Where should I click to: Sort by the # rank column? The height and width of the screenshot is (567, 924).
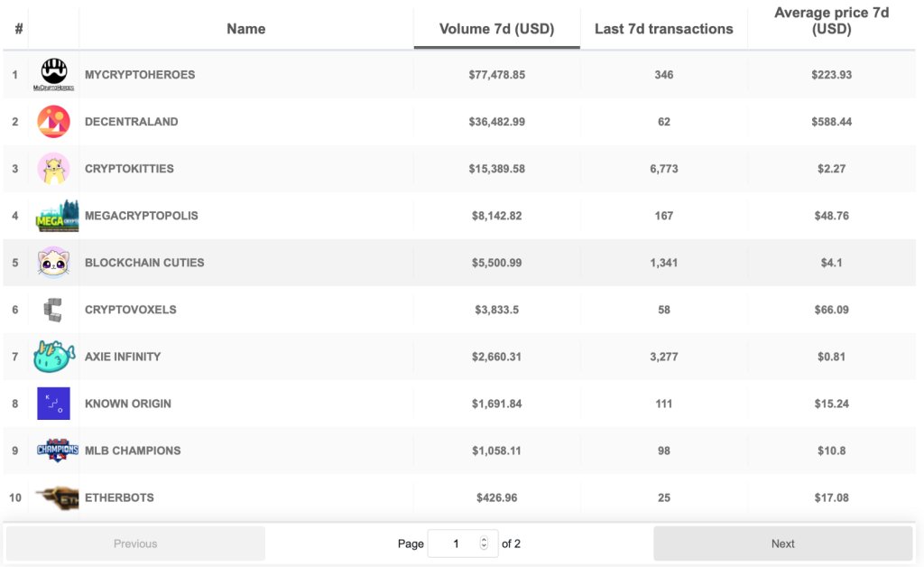(x=19, y=29)
